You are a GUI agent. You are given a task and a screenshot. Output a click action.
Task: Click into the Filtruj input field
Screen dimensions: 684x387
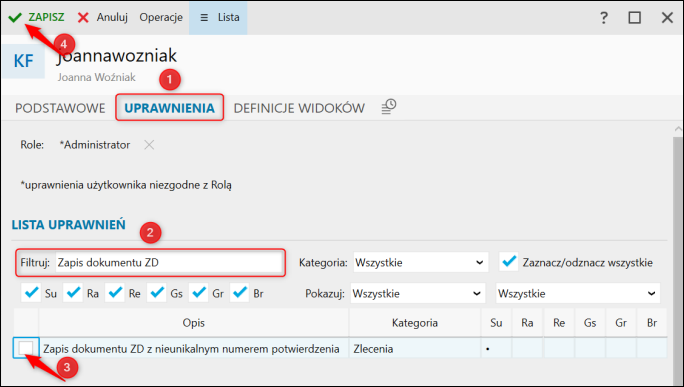click(x=169, y=263)
